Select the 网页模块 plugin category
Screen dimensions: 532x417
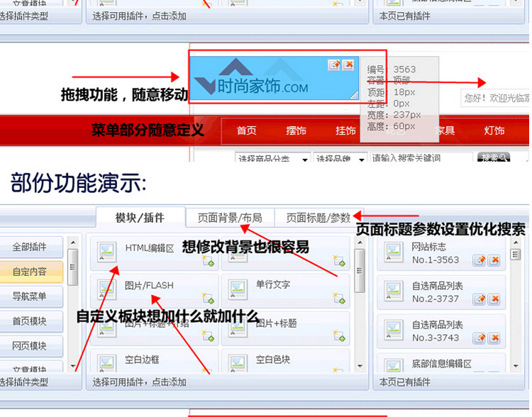click(x=30, y=346)
